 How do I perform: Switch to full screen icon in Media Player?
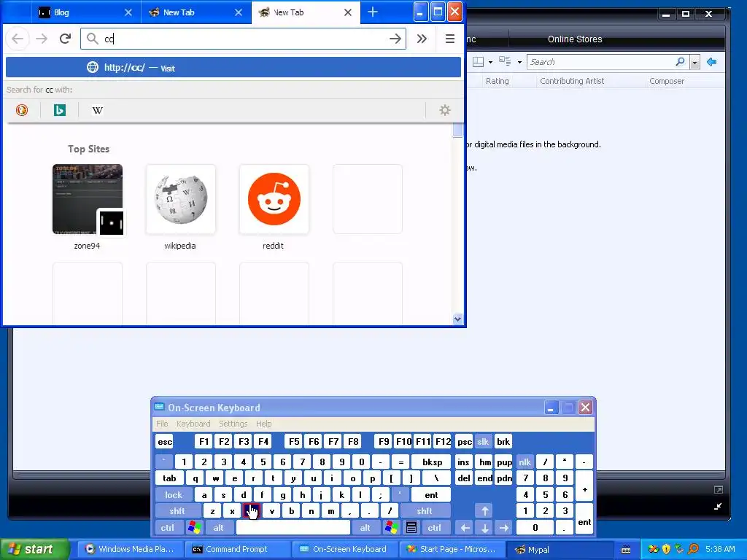[x=718, y=489]
